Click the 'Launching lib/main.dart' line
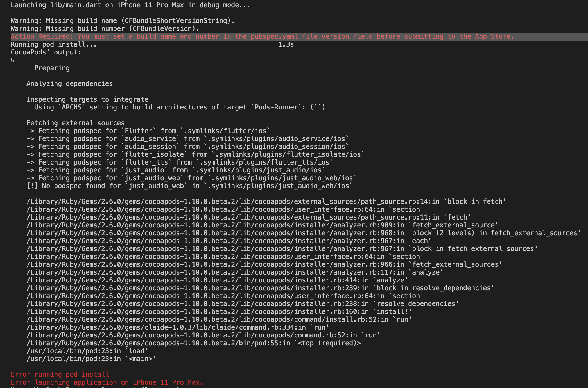 tap(130, 5)
